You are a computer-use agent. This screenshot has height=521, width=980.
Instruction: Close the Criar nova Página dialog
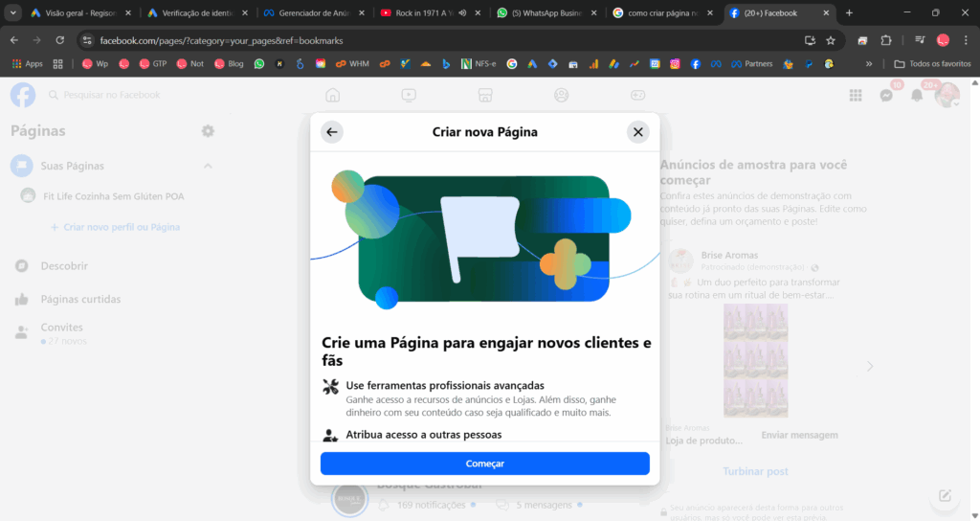click(638, 132)
